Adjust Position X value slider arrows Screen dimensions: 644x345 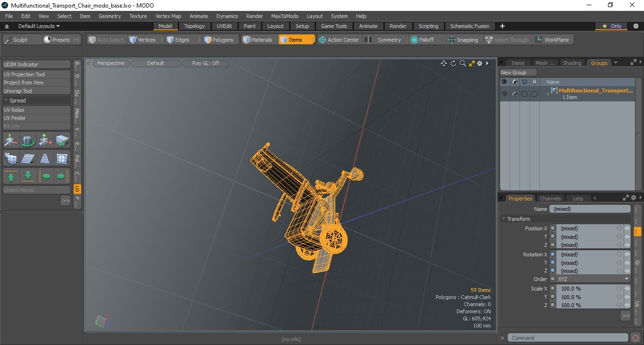tap(627, 228)
